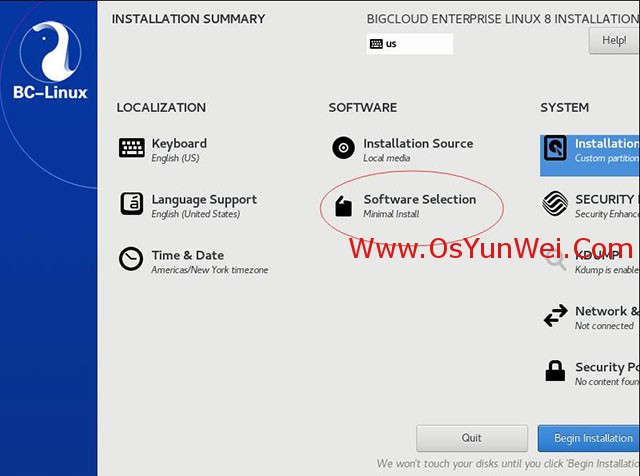This screenshot has height=476, width=640.
Task: Open the Help! button
Action: (614, 40)
